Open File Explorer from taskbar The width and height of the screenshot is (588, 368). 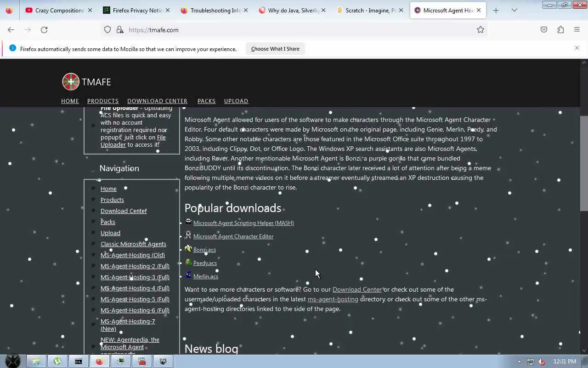tap(36, 362)
